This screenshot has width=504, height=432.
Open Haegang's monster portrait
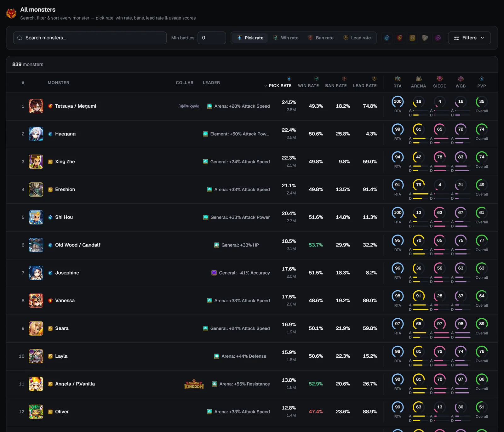[x=36, y=134]
